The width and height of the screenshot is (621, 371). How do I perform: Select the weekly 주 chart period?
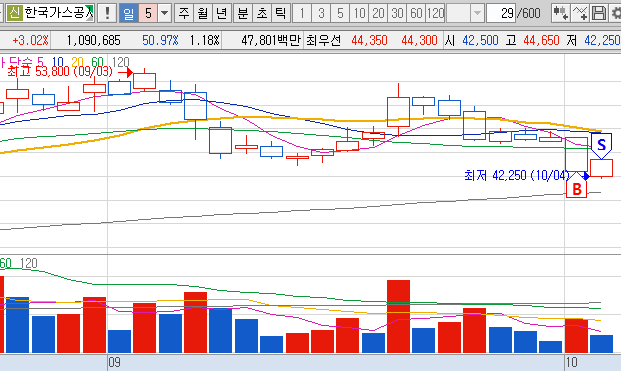(x=184, y=13)
